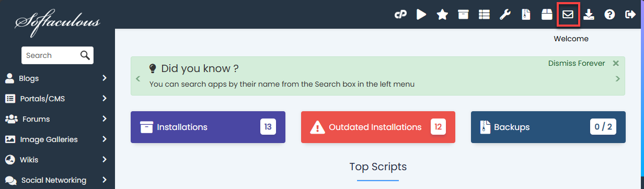Open the Installations card

click(x=208, y=127)
